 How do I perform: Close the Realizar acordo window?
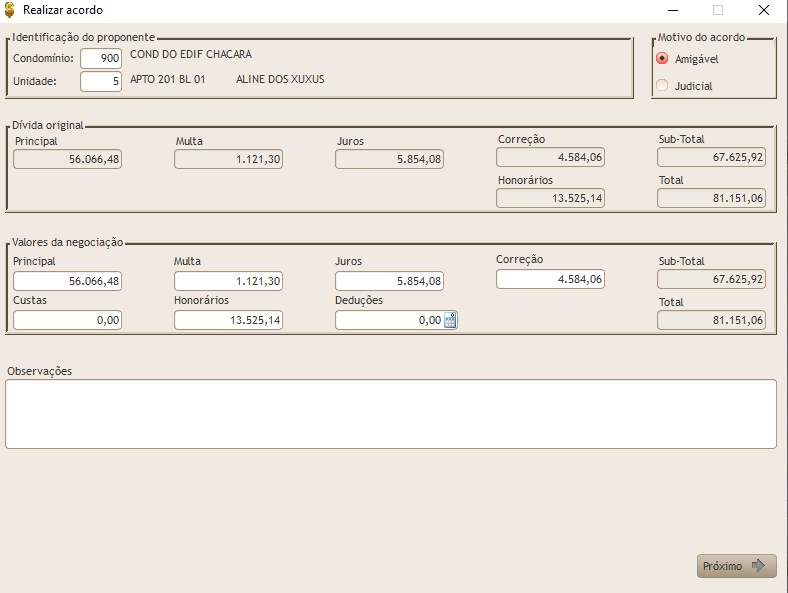point(764,10)
